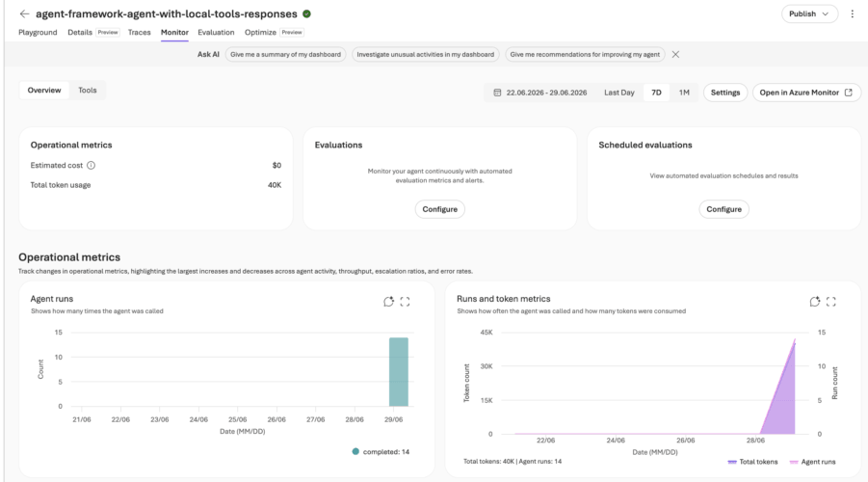Open the Publish dropdown
868x482 pixels.
tap(809, 13)
